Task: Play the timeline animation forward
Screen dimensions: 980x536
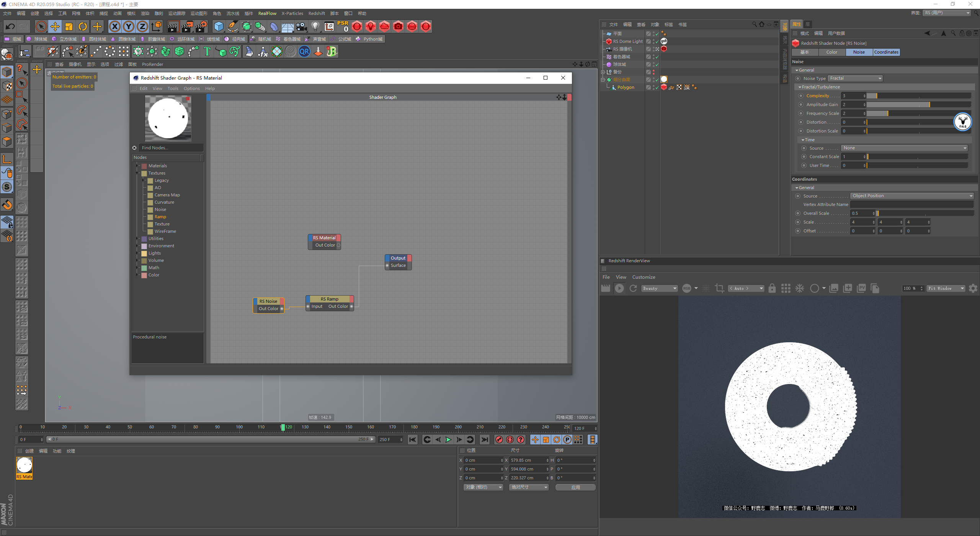Action: 448,440
